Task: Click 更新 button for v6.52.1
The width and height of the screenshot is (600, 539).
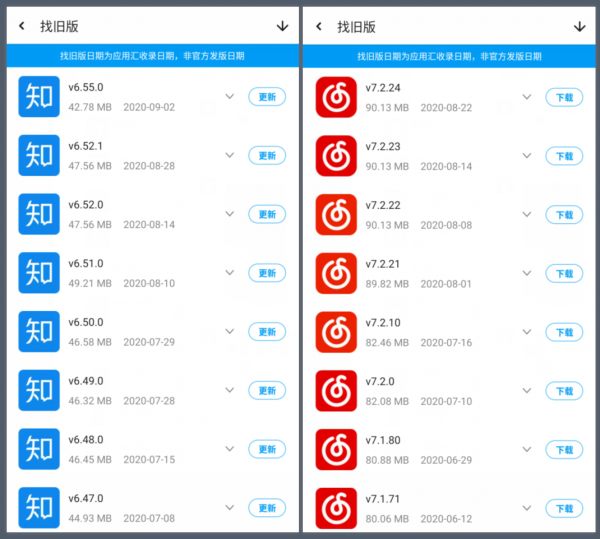Action: click(267, 156)
